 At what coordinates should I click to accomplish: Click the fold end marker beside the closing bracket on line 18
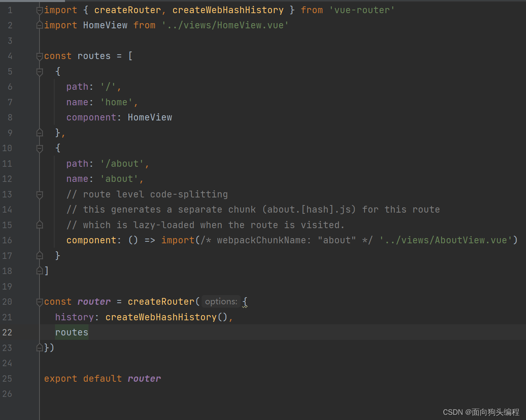tap(39, 271)
